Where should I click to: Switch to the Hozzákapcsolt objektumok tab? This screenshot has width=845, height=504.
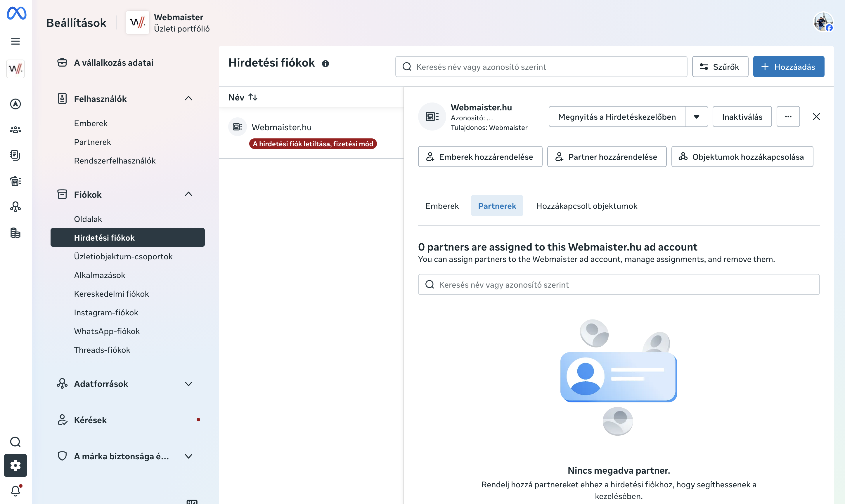[586, 206]
